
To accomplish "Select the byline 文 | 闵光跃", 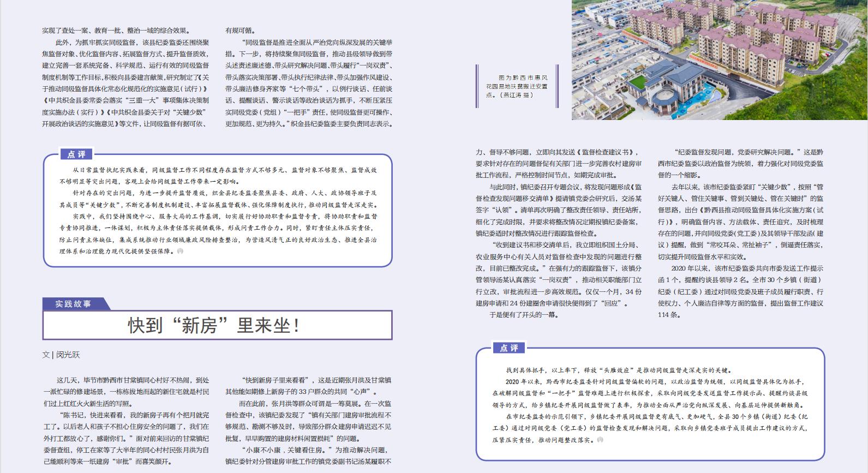I will (61, 355).
